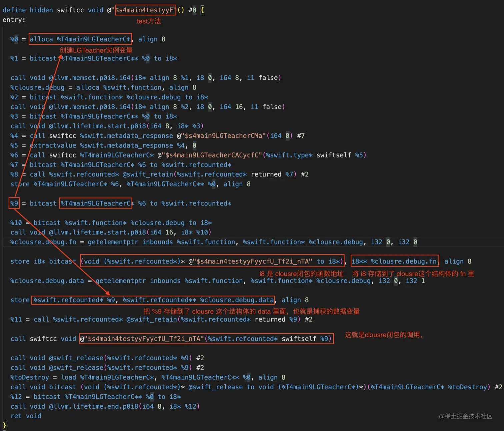Click the boxed "%T4main9LGTeacherC" type on %9 line
504x431 pixels.
[x=96, y=203]
